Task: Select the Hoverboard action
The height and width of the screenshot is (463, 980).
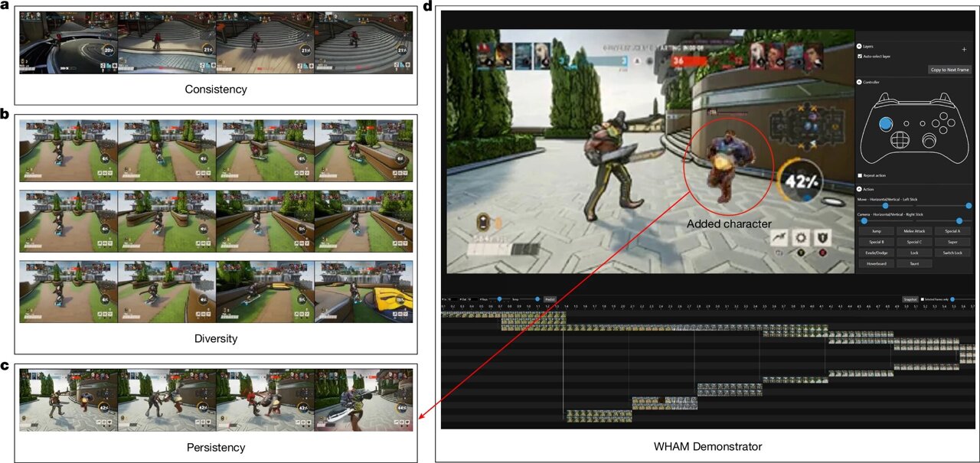Action: click(x=875, y=264)
